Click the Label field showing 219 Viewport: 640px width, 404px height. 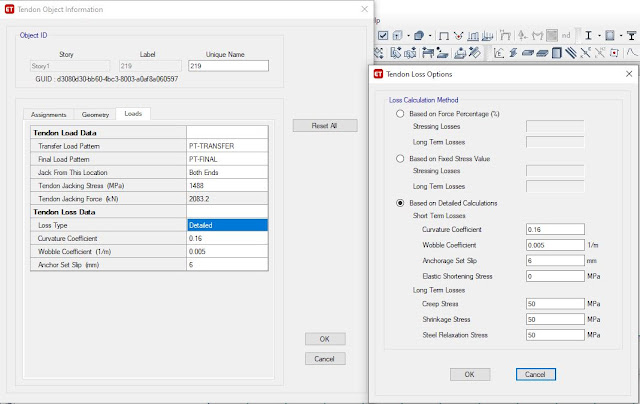point(150,66)
